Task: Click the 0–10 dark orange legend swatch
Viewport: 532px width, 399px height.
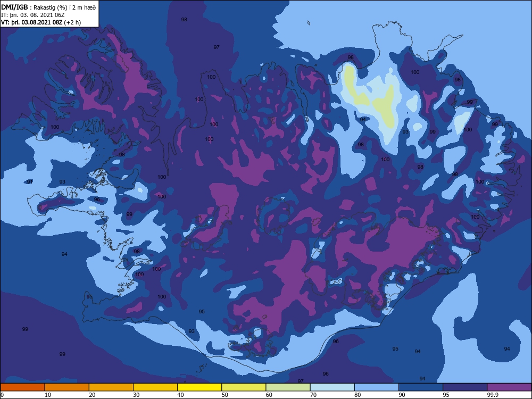Action: 22,387
